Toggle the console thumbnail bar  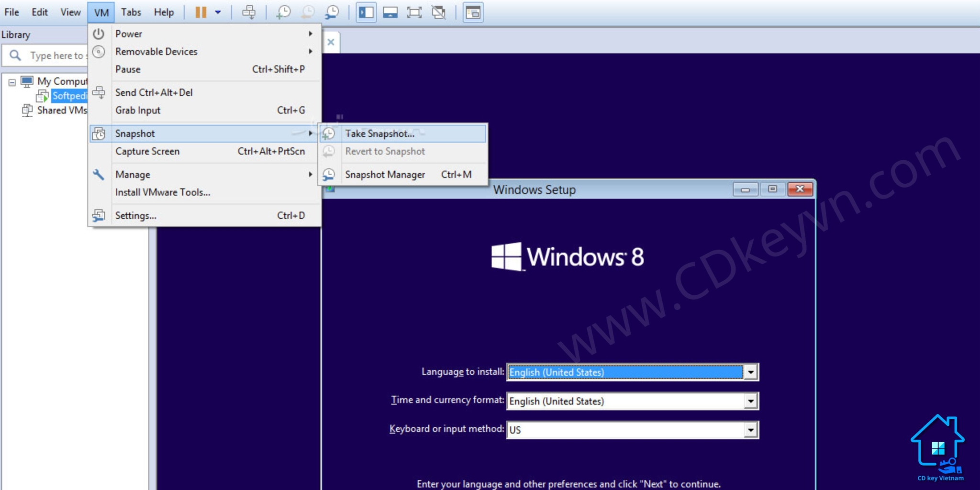(x=391, y=12)
